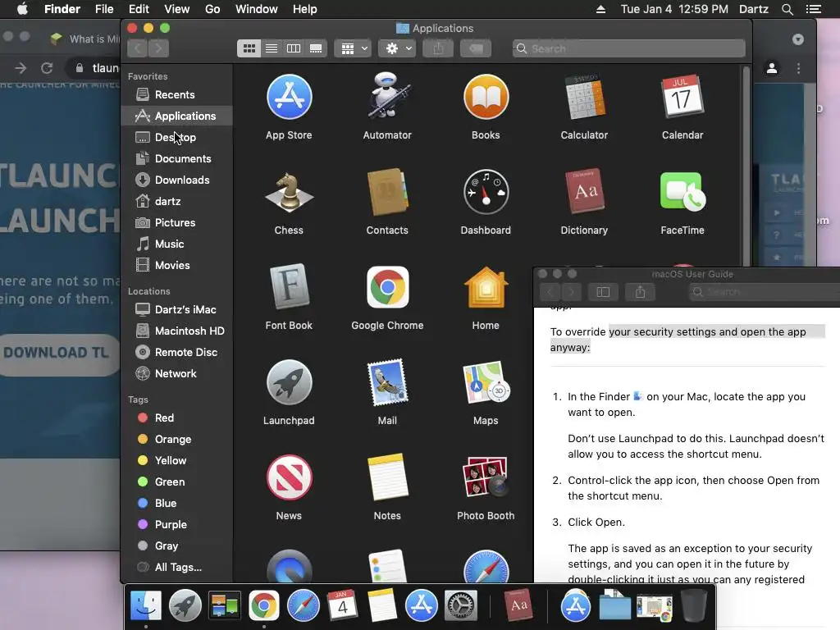Select Movies in Finder sidebar
The height and width of the screenshot is (630, 840).
coord(176,265)
